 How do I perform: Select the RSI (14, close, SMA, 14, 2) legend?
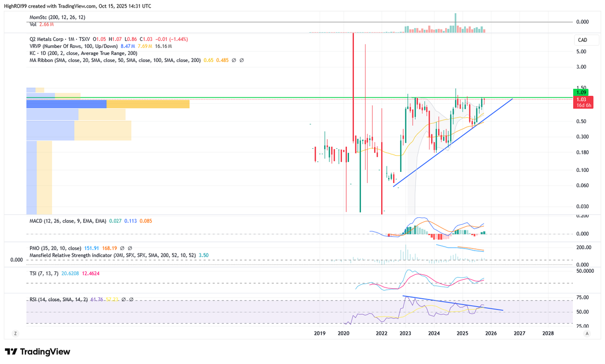pyautogui.click(x=58, y=299)
